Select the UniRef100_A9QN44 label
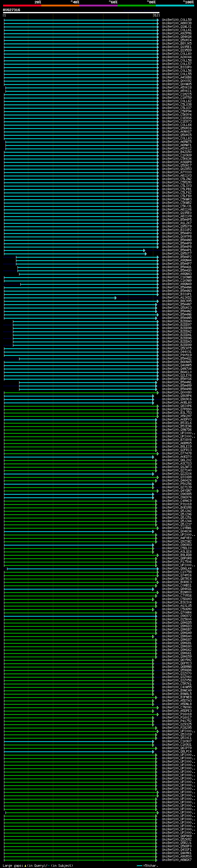The width and height of the screenshot is (197, 868). coord(177,260)
